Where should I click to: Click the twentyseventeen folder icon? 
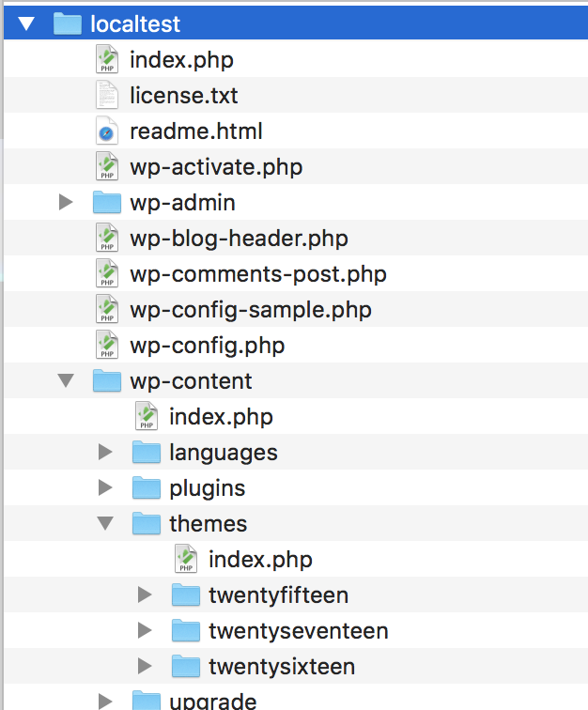tap(186, 630)
